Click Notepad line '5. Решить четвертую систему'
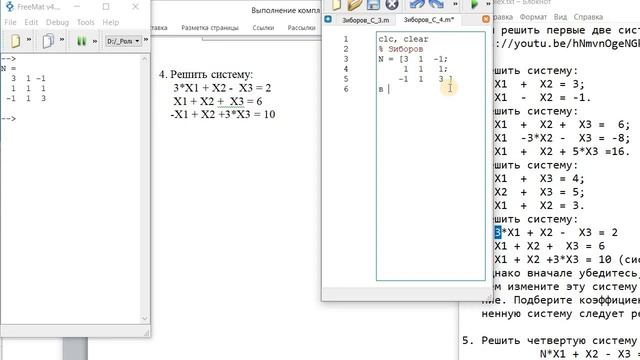 pos(549,340)
